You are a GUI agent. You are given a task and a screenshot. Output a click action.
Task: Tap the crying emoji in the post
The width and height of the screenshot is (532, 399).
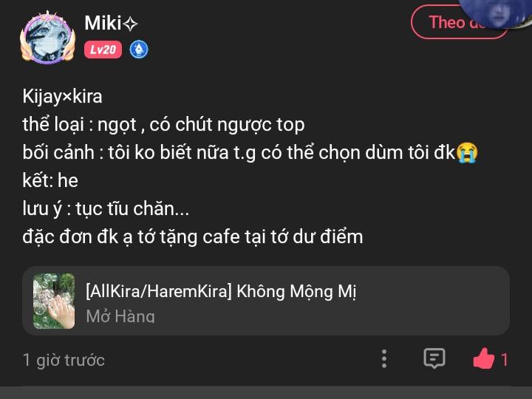467,153
